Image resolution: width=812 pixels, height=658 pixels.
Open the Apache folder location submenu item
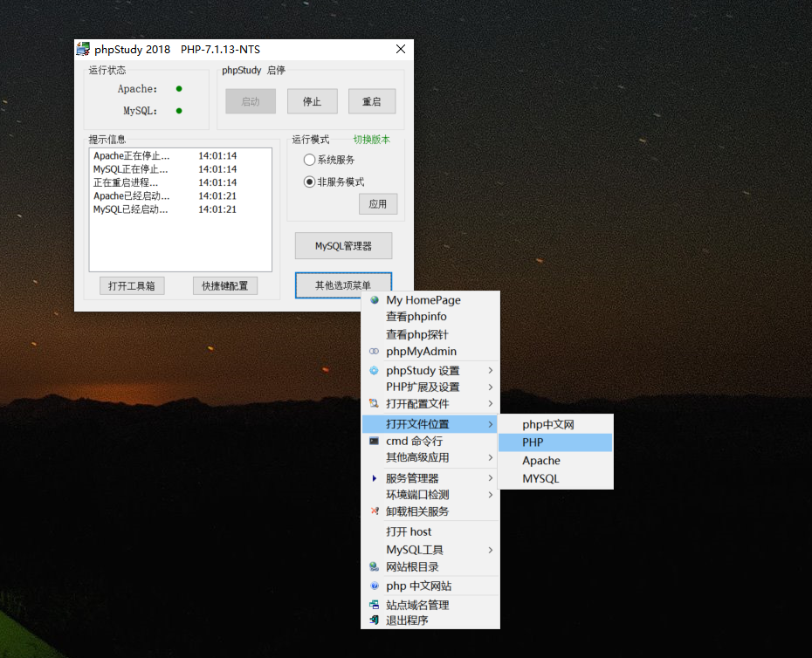point(555,460)
